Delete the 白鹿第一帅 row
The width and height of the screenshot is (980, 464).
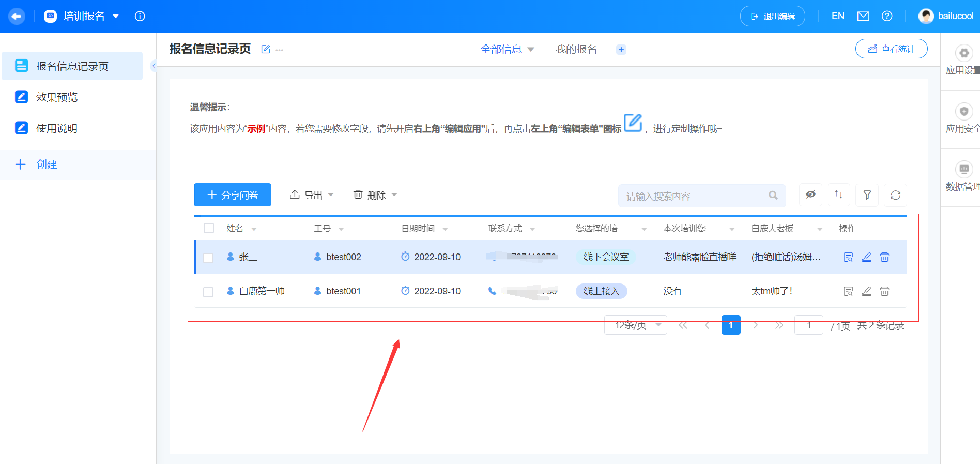coord(885,291)
